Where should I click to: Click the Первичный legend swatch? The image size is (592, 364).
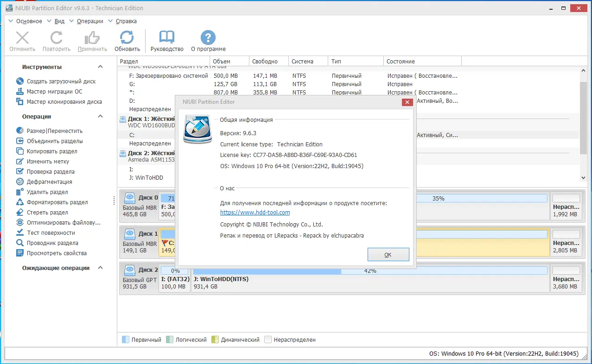coord(126,339)
